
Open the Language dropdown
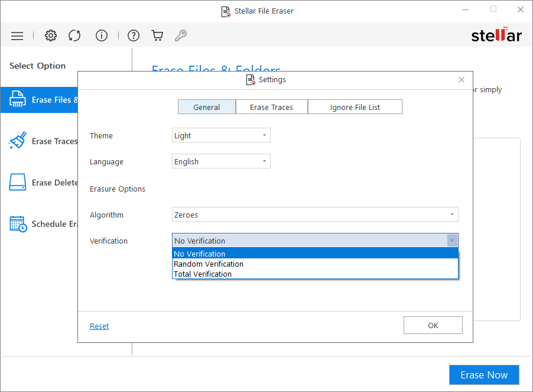(x=221, y=161)
